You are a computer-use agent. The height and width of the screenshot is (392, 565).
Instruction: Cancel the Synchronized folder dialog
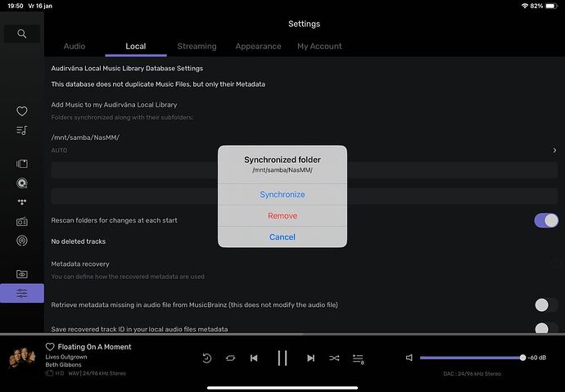(x=282, y=237)
